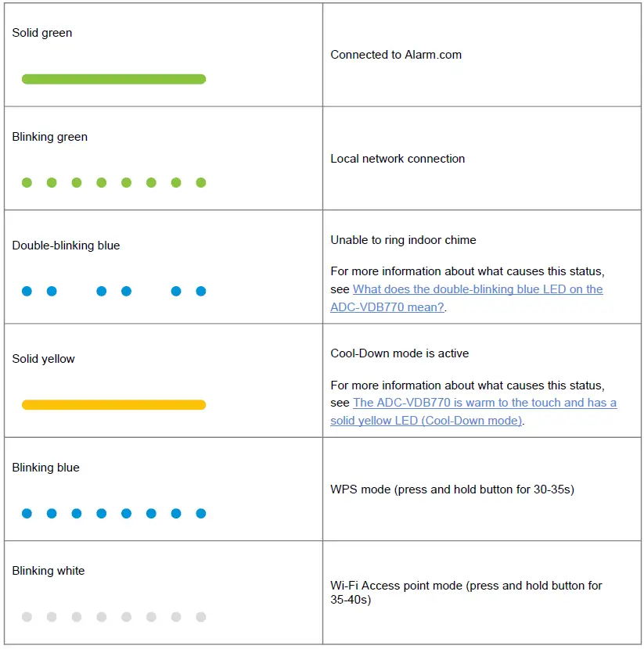
Task: Click the solid green LED bar graphic
Action: pos(113,79)
